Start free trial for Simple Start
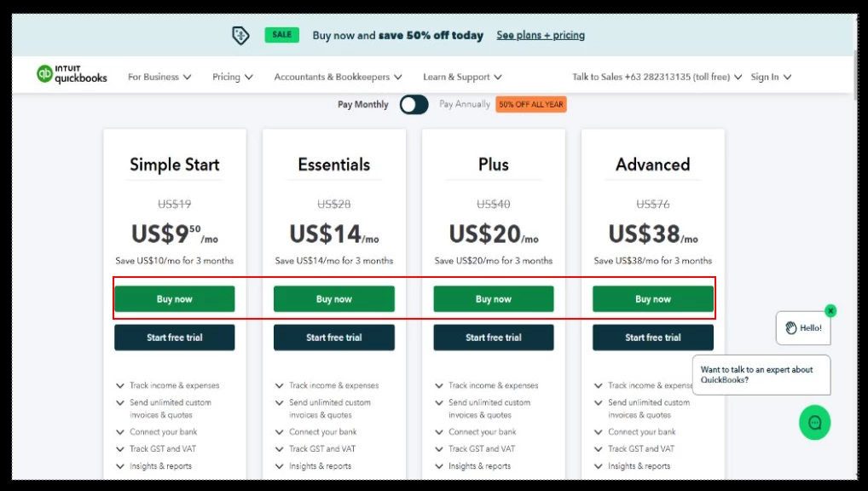 click(x=175, y=337)
